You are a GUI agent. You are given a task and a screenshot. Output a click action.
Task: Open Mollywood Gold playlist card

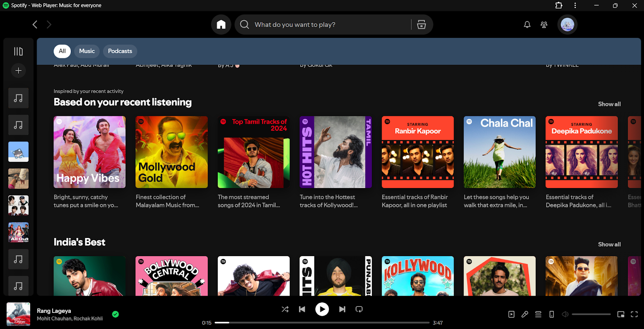pos(172,163)
